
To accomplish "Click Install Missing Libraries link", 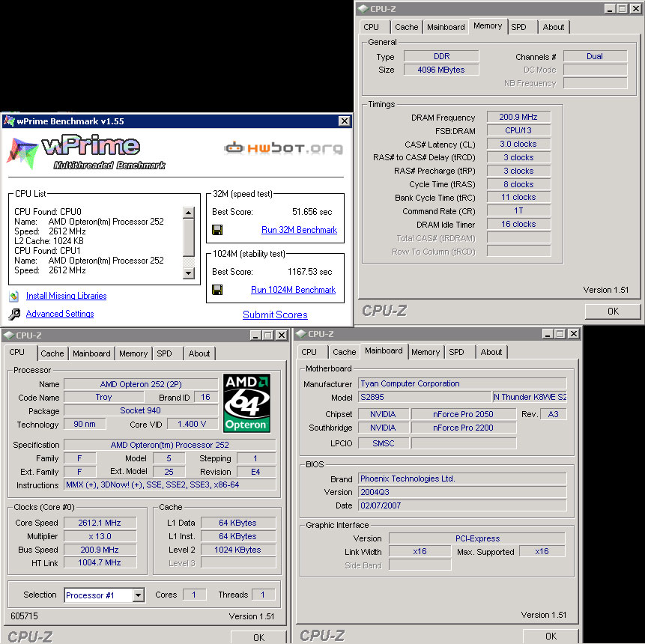I will (66, 296).
